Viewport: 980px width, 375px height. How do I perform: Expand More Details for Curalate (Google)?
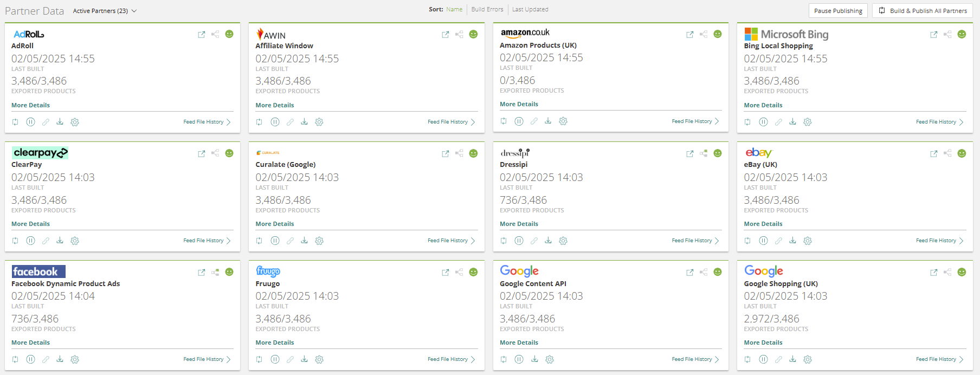point(275,224)
